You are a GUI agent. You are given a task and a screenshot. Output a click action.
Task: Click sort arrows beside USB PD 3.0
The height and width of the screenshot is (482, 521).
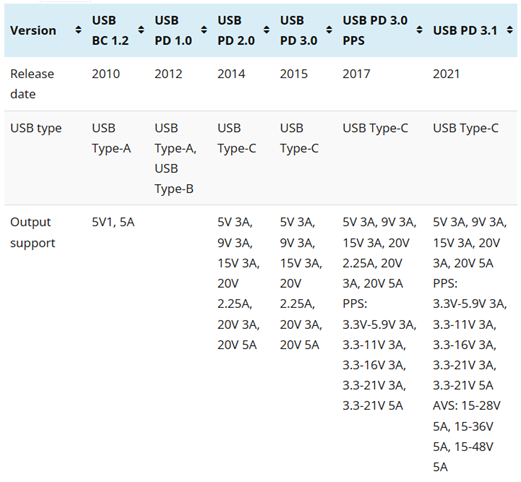pos(329,30)
